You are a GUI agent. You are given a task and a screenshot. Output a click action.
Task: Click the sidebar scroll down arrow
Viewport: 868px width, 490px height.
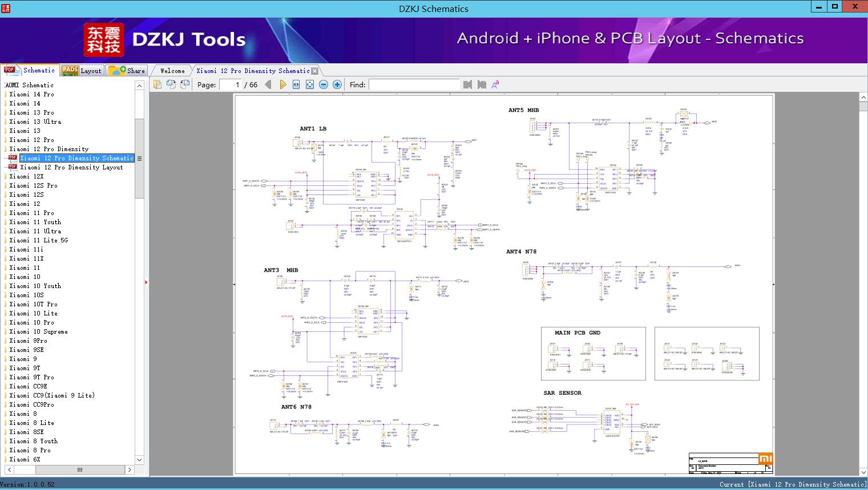(x=139, y=460)
